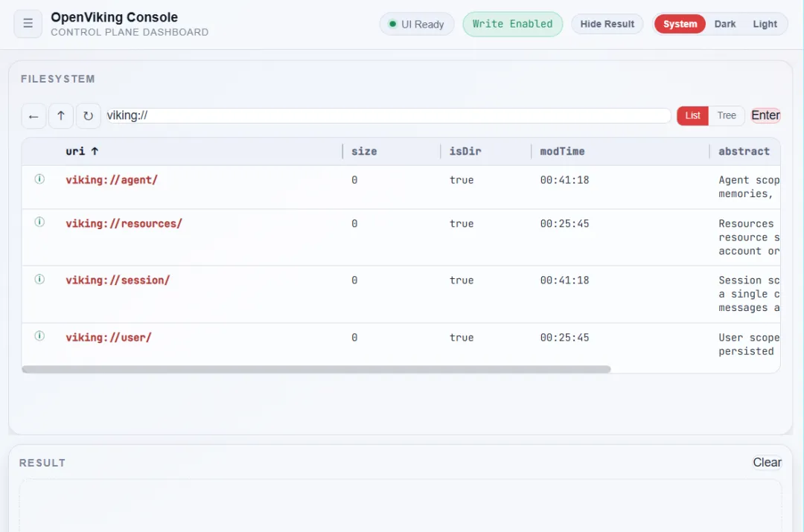The image size is (804, 532).
Task: Open viking://user/ directory link
Action: [109, 338]
